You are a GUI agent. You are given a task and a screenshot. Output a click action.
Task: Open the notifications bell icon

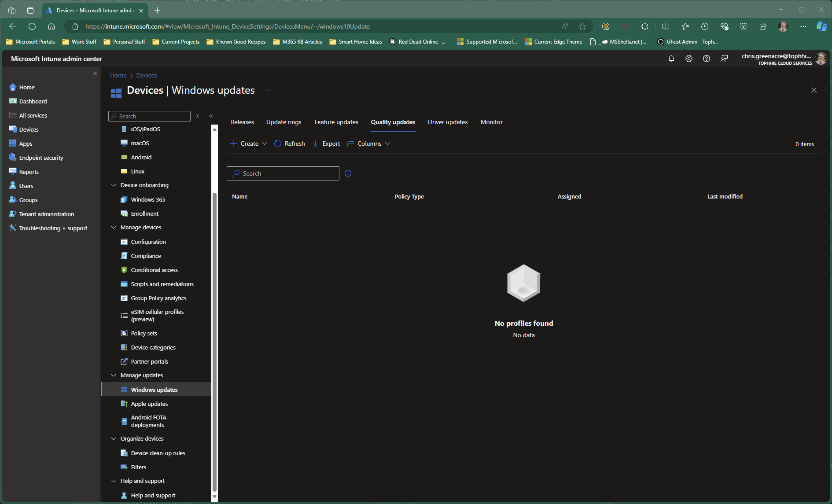671,59
